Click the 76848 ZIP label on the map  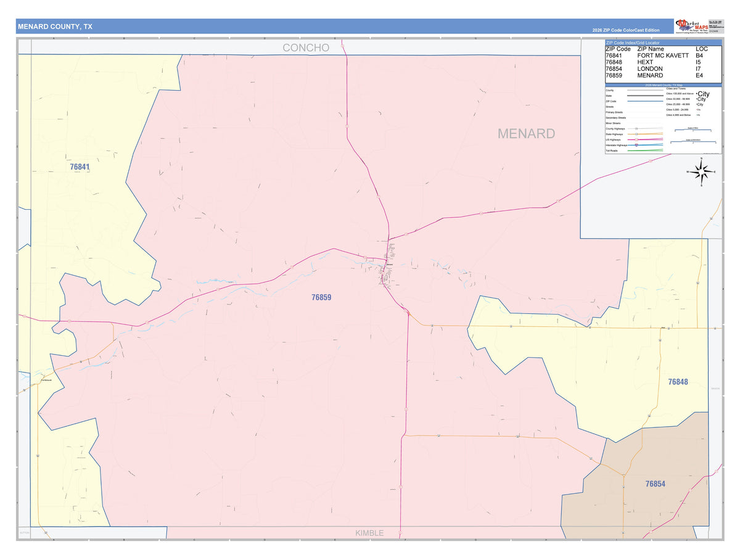[x=678, y=382]
